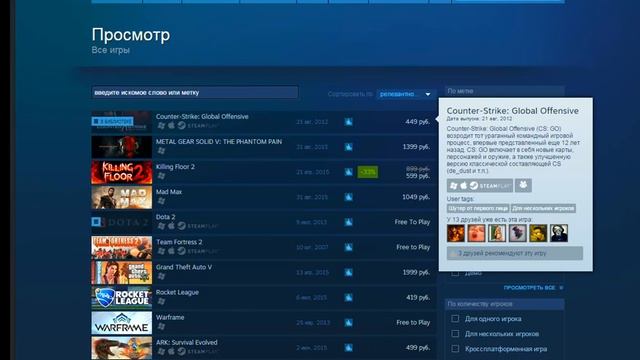Click the app-type icon in Mad Max row
The image size is (640, 360).
click(x=348, y=197)
